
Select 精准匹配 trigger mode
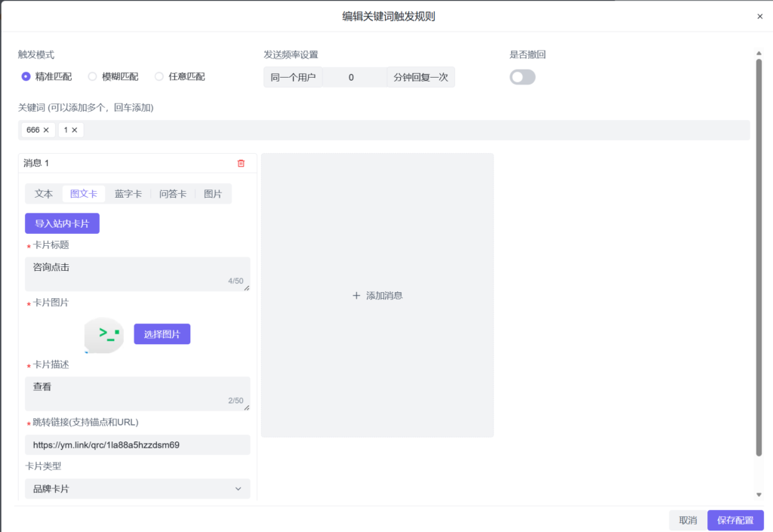point(26,76)
